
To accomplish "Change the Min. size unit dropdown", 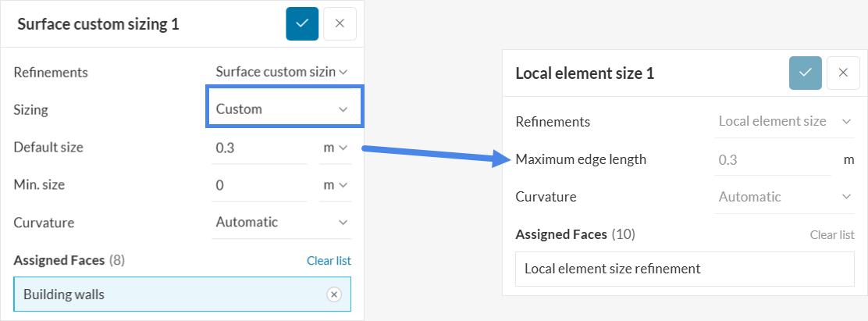I will pos(335,185).
